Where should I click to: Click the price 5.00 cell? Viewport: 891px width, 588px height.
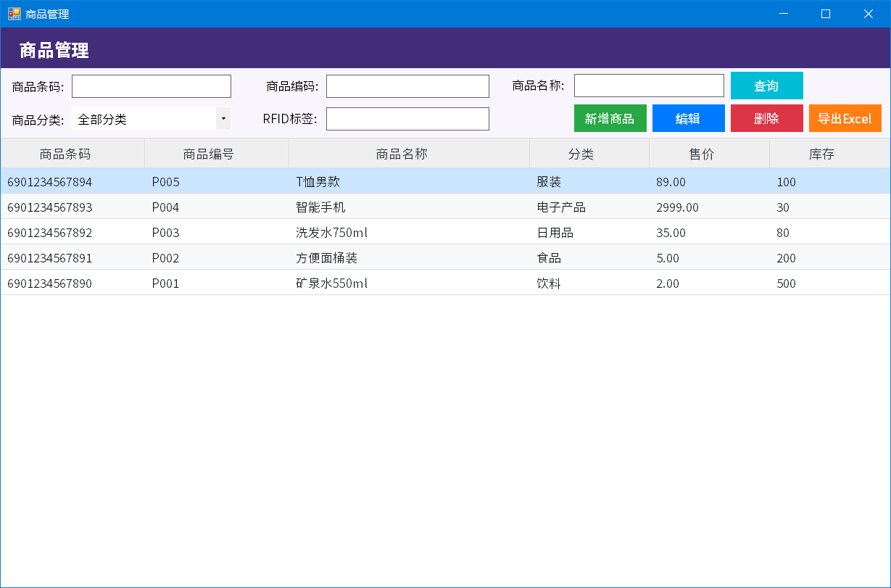[709, 257]
